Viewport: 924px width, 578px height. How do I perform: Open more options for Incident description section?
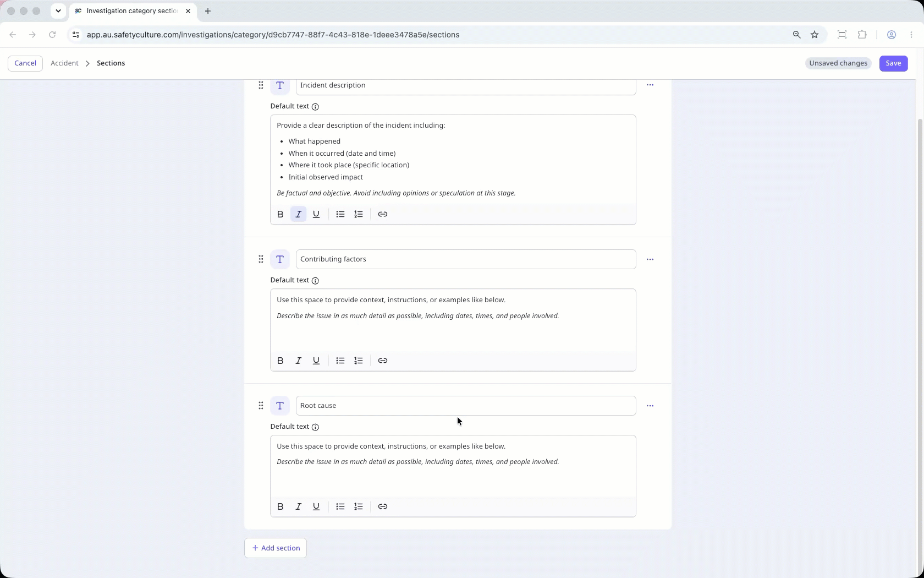pos(650,85)
